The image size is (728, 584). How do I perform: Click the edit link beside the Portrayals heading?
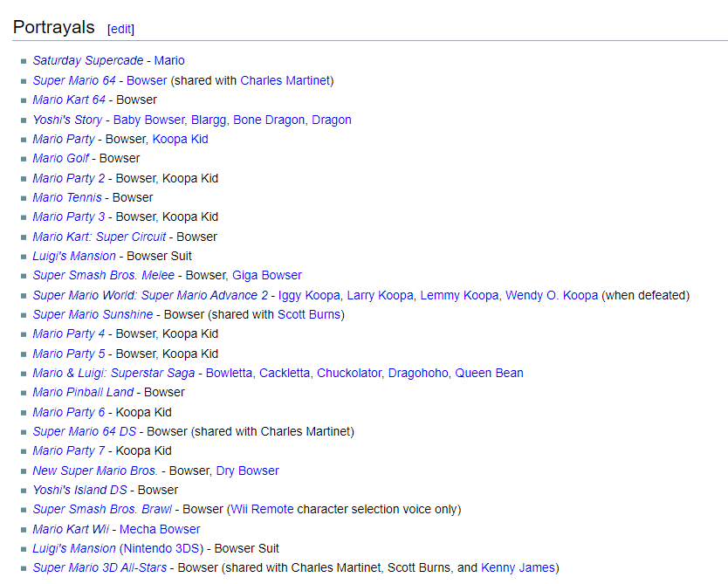[120, 30]
